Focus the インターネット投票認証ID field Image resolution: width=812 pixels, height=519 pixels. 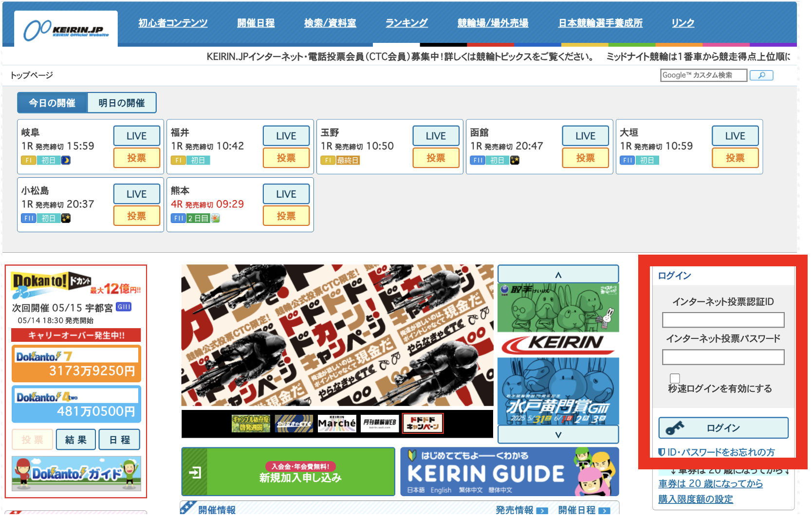(x=723, y=320)
